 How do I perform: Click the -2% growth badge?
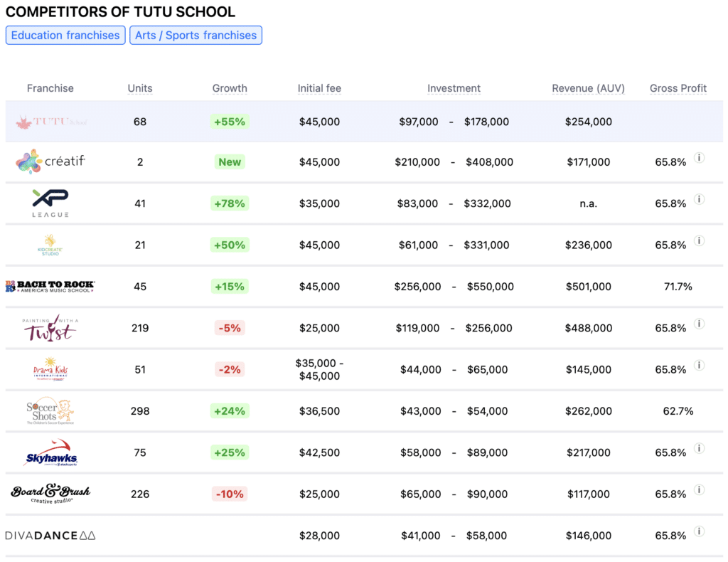click(230, 369)
